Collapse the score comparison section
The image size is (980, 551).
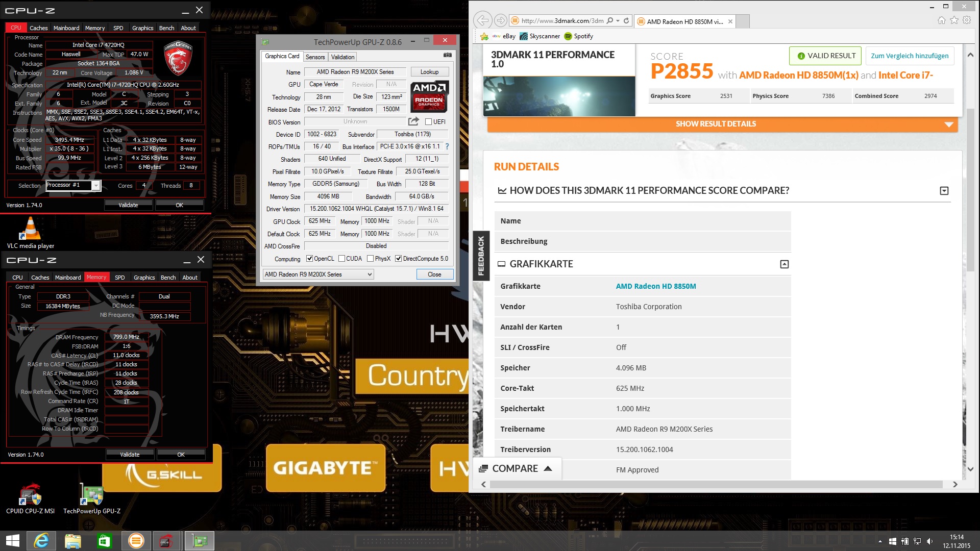944,191
